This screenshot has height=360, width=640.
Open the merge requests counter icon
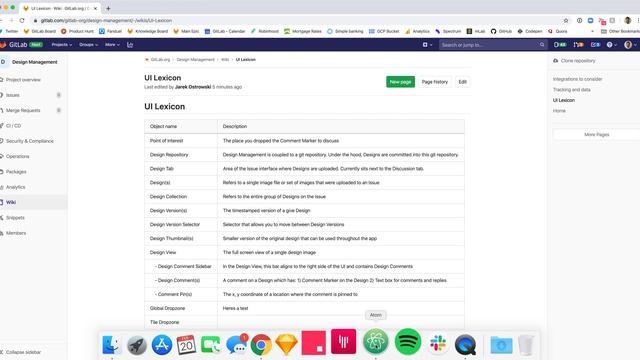pyautogui.click(x=578, y=44)
